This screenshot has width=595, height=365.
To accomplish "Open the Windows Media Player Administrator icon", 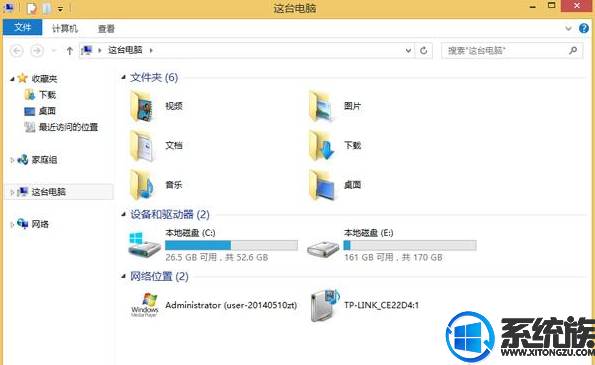I will (145, 305).
